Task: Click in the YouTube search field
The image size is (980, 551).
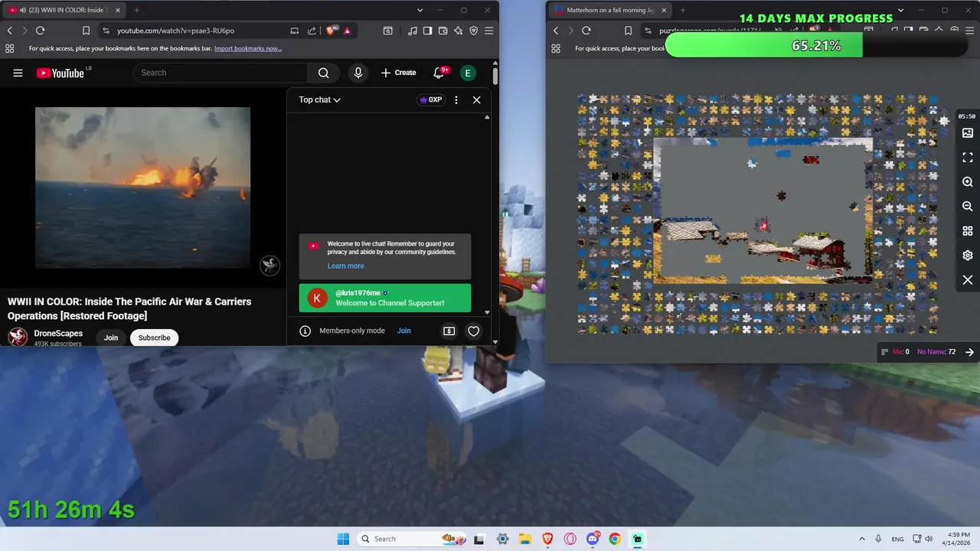Action: click(x=220, y=73)
